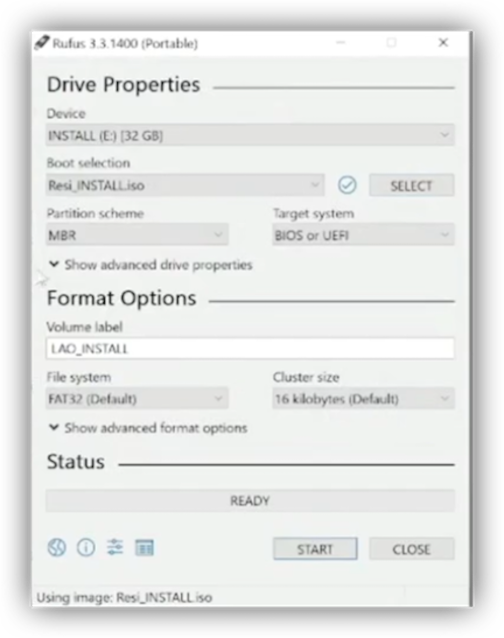Click the START button
This screenshot has width=504, height=638.
point(315,549)
